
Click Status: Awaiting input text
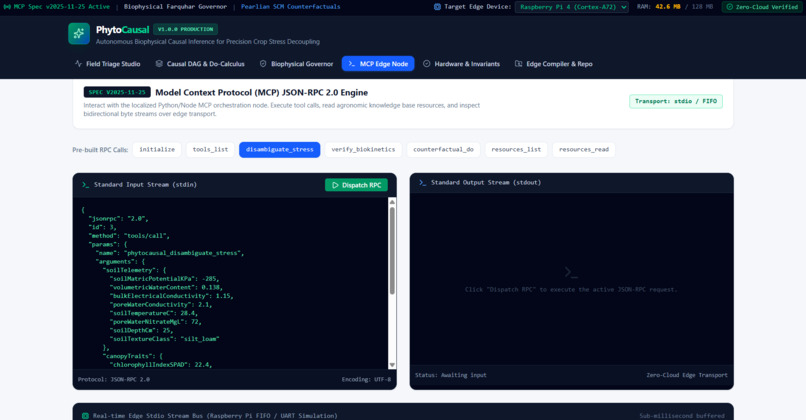point(451,375)
